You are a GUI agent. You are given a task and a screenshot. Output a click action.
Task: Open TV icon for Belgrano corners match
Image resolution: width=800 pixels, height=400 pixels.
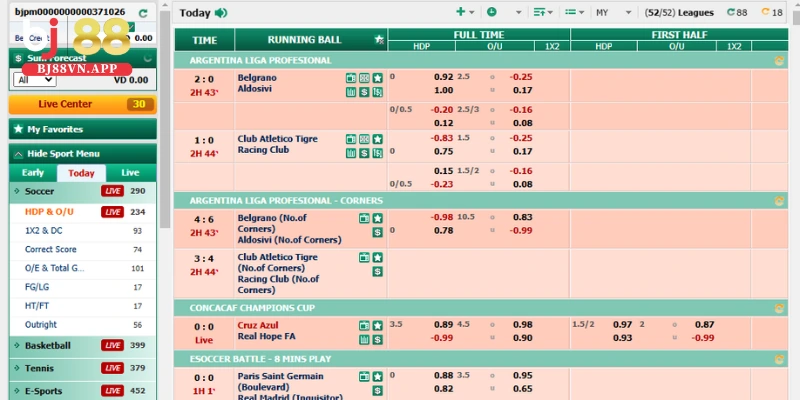click(364, 218)
